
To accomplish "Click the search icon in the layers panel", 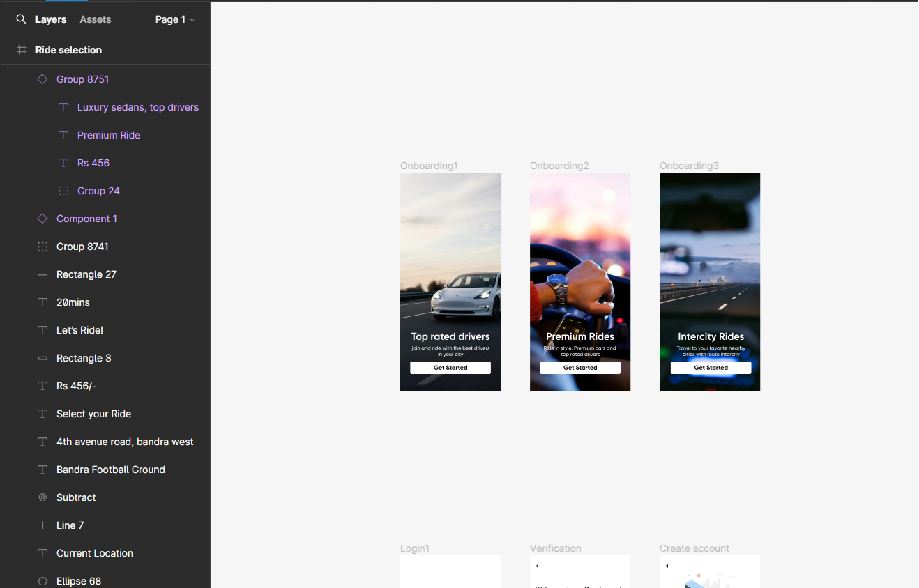I will coord(21,19).
